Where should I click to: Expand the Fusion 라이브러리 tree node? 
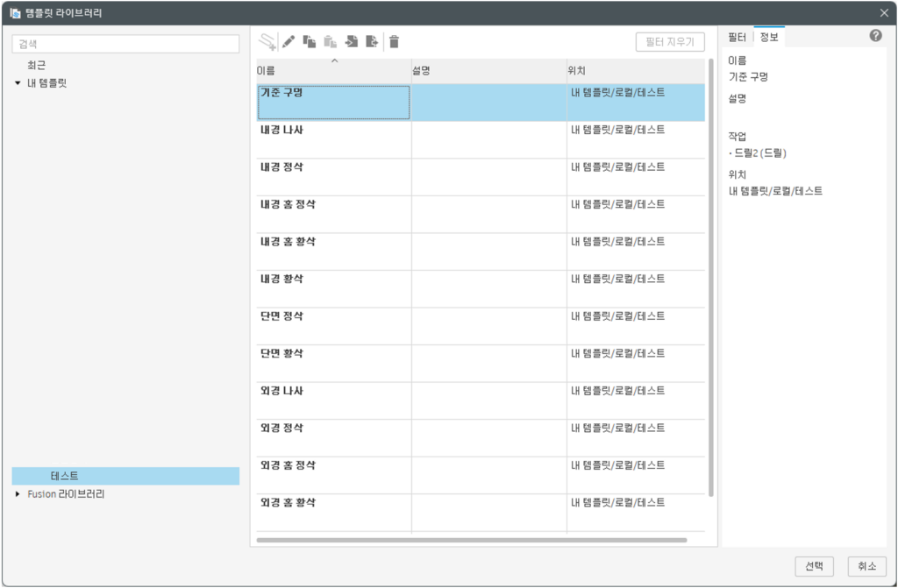click(x=18, y=493)
